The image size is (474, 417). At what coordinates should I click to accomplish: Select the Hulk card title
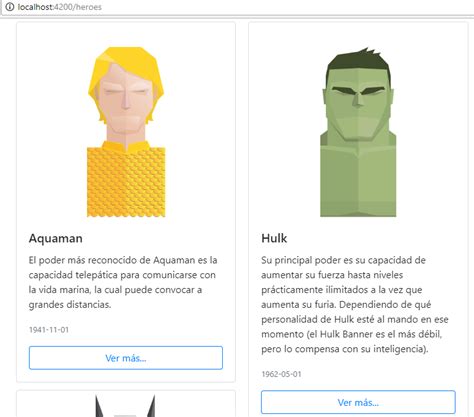[274, 238]
